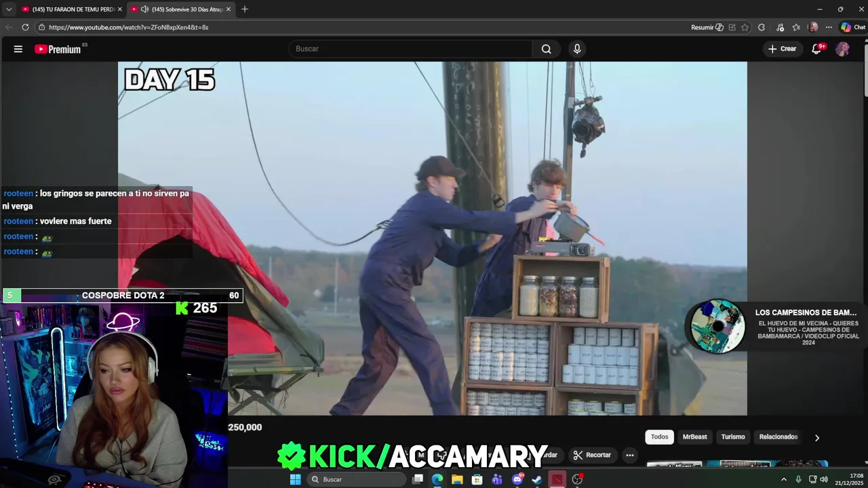Image resolution: width=868 pixels, height=488 pixels.
Task: Open Task View on taskbar
Action: tap(418, 479)
